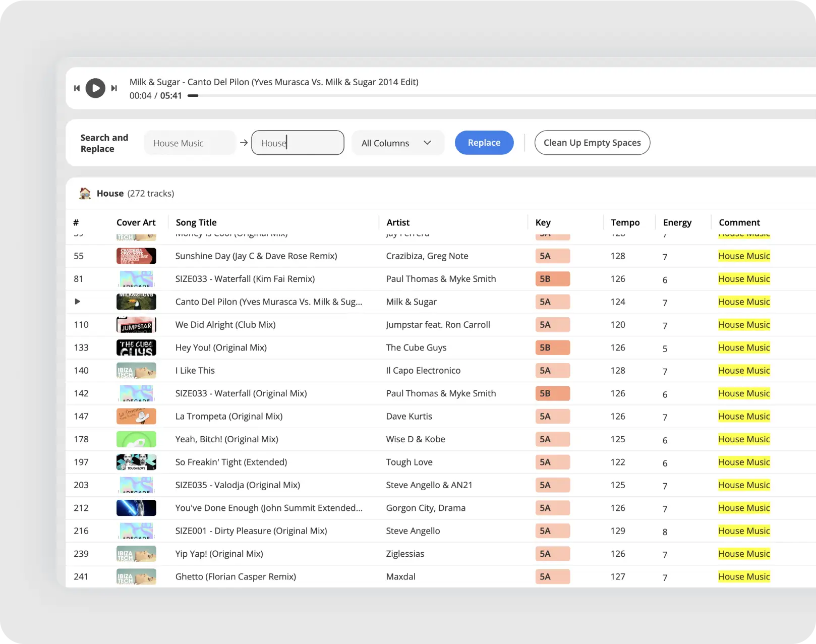Seek on the track progress bar
This screenshot has height=644, width=816.
pyautogui.click(x=454, y=96)
